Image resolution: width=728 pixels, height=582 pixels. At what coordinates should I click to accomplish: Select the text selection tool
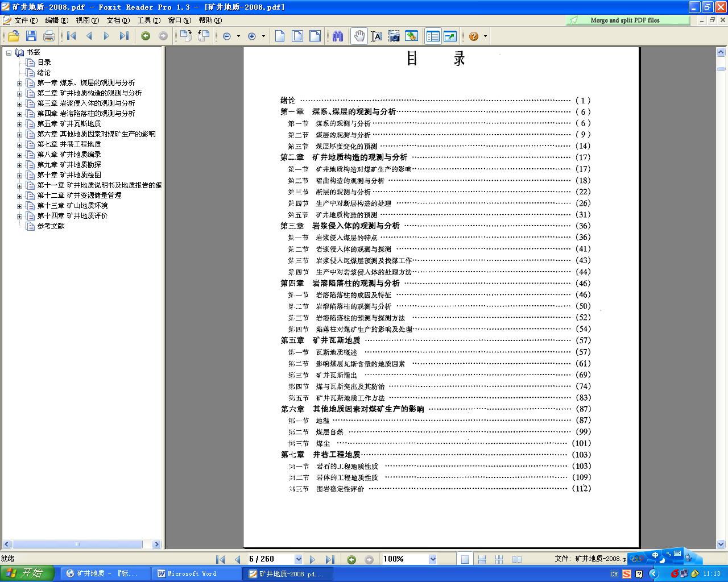tap(377, 36)
